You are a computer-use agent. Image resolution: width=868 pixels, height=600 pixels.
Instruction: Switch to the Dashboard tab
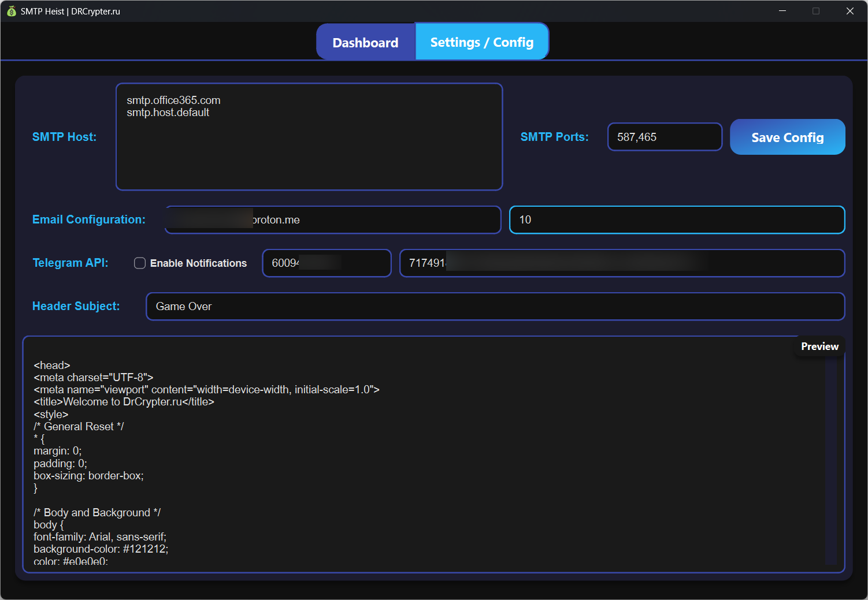click(x=365, y=41)
